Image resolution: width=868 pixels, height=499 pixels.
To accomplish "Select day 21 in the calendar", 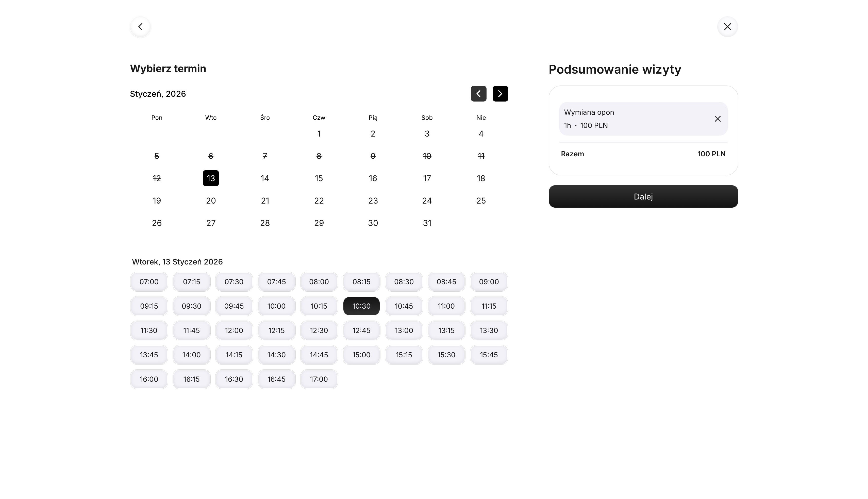I will 264,201.
